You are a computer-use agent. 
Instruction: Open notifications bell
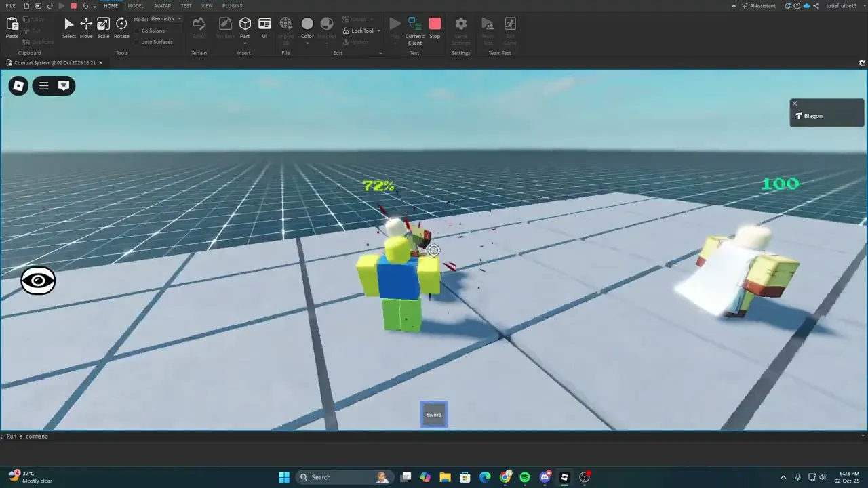(788, 6)
